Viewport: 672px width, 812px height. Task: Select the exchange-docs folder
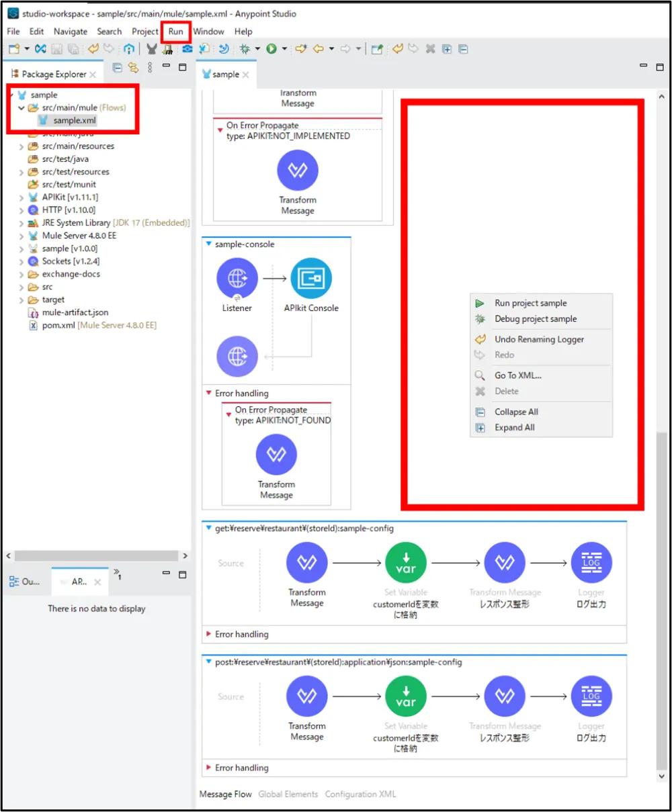(x=65, y=275)
